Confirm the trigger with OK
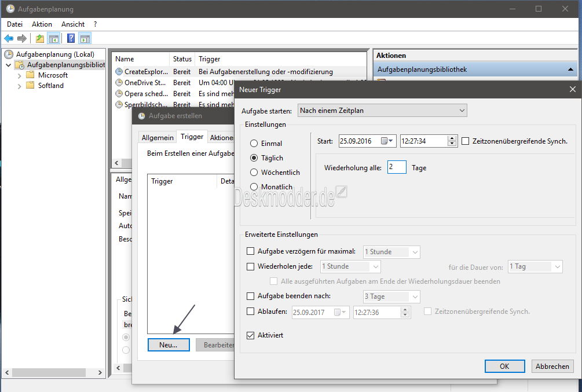Screen dimensions: 582x392 pyautogui.click(x=505, y=367)
